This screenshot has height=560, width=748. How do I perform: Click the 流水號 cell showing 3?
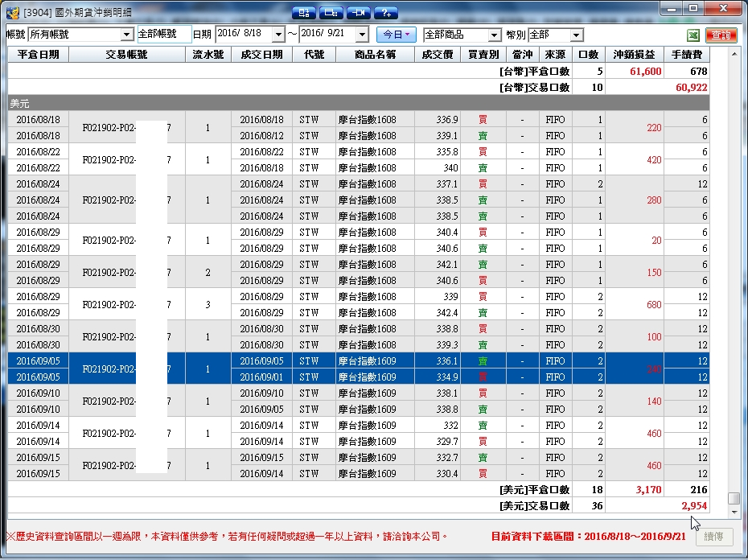208,305
